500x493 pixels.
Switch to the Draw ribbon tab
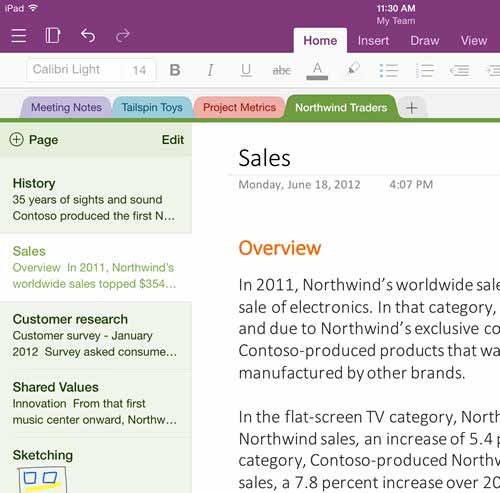(x=425, y=41)
